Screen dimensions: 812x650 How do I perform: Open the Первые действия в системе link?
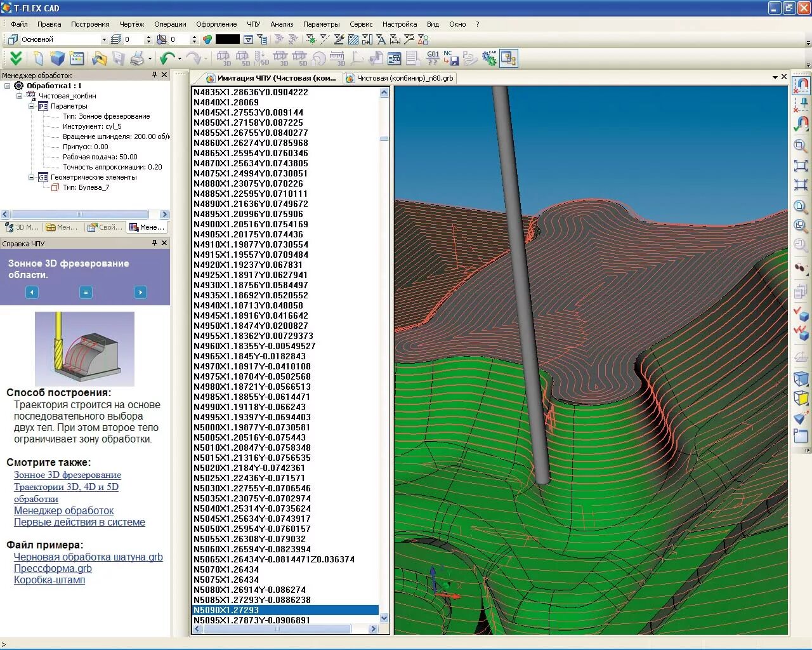tap(79, 522)
